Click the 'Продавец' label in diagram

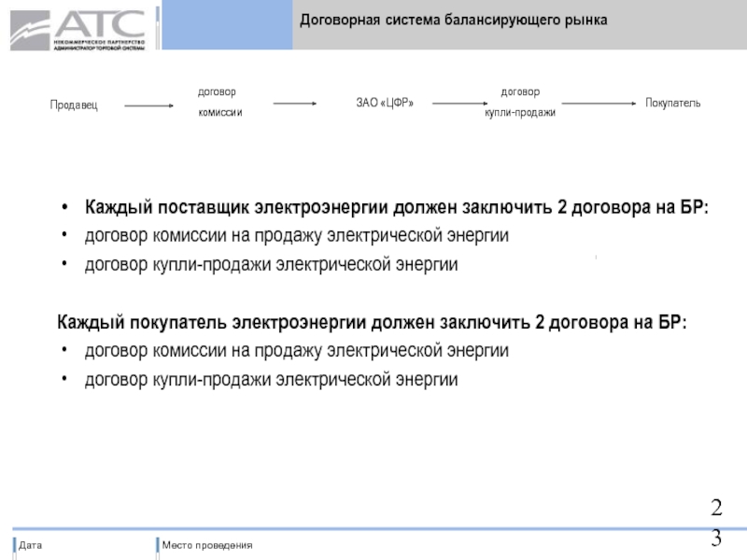pos(74,105)
